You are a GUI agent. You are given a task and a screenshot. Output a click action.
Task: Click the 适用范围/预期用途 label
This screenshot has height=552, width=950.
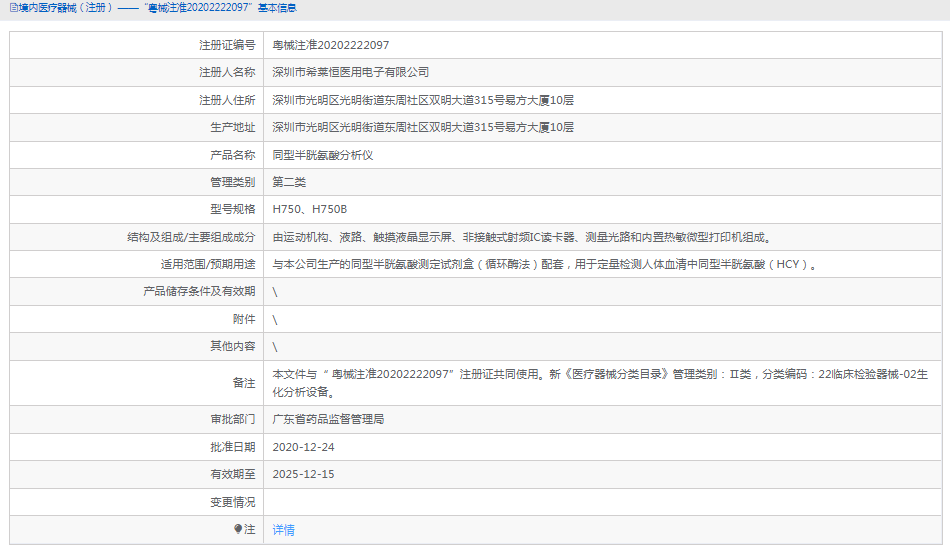[208, 265]
